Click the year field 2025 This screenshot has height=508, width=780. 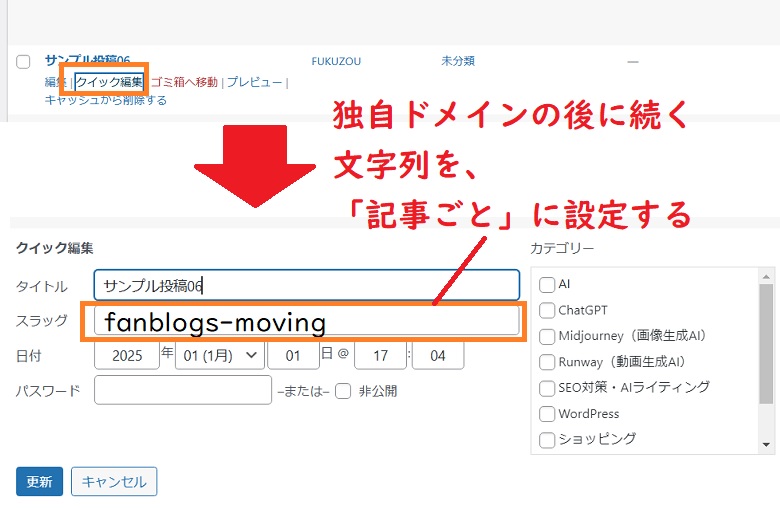coord(127,355)
